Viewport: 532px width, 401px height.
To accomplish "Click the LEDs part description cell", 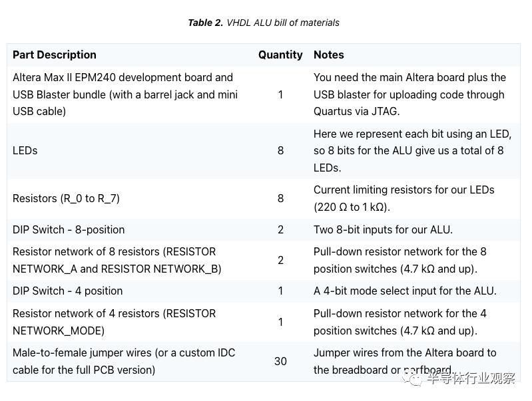I will click(25, 150).
